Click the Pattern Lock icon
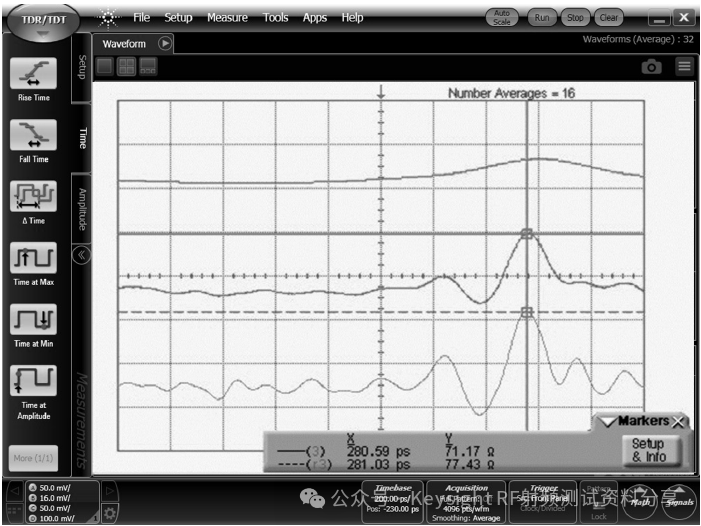The height and width of the screenshot is (526, 701). [x=599, y=501]
